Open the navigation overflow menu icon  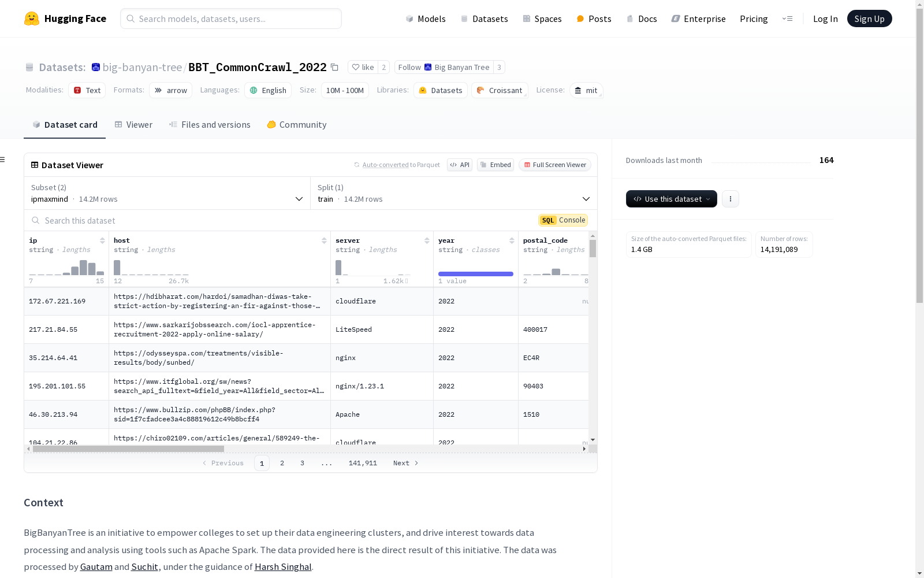tap(787, 18)
